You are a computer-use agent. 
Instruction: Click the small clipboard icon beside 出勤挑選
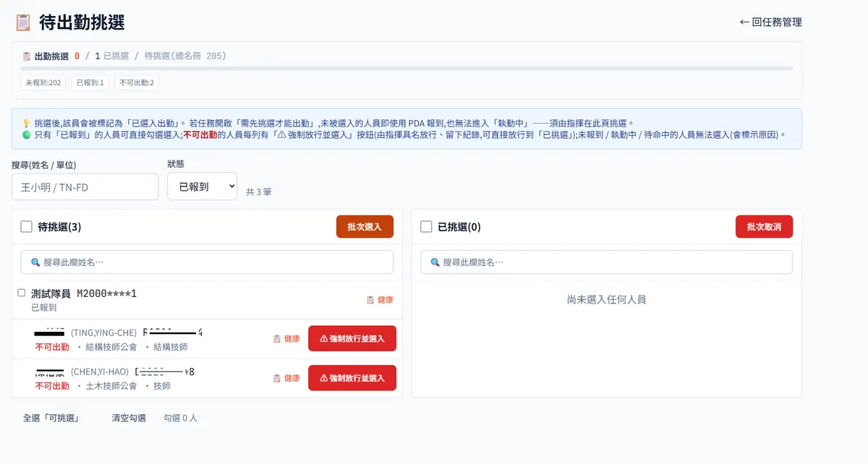pyautogui.click(x=26, y=56)
